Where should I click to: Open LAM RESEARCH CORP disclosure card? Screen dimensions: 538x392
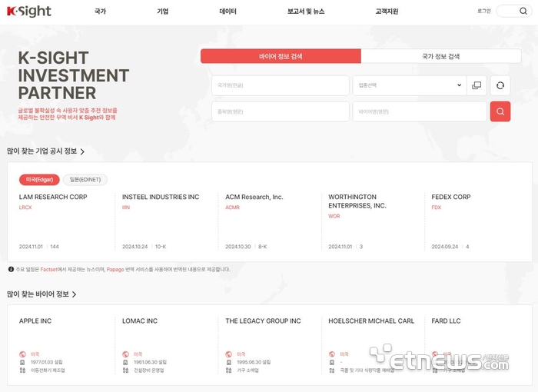[x=53, y=198]
